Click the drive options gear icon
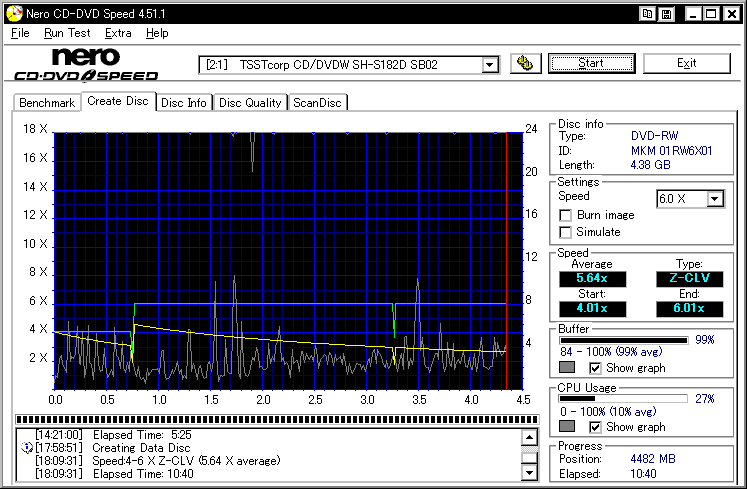The width and height of the screenshot is (747, 489). pos(525,63)
